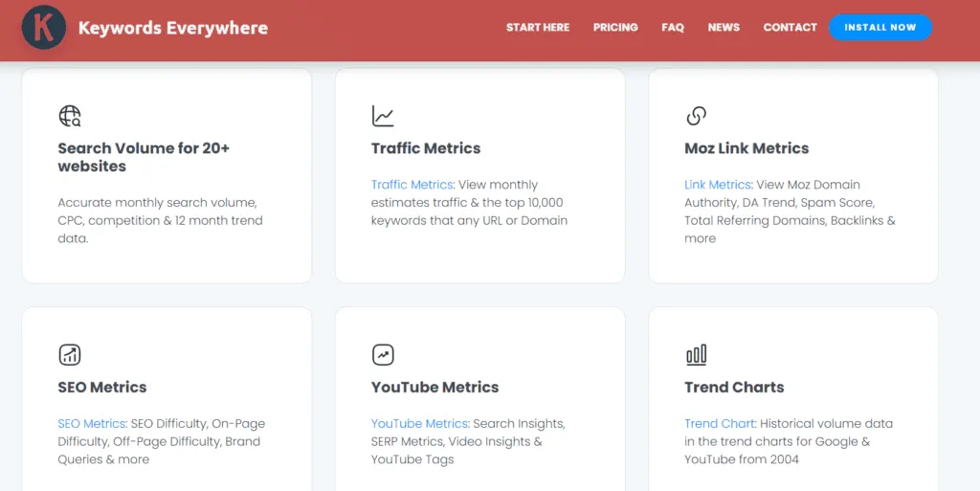Open the FAQ nav link
Viewport: 980px width, 491px height.
(673, 28)
